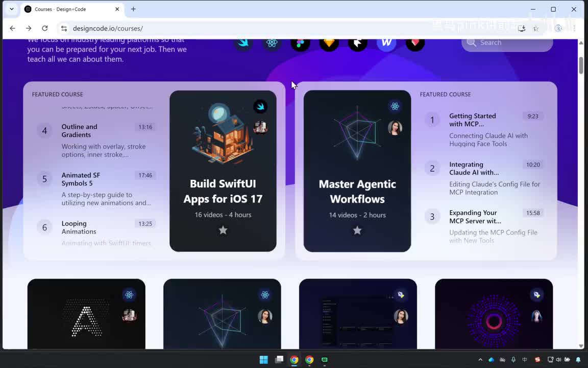Click the badge on the pink dotted circle card
Viewport: 588px width, 368px height.
click(536, 295)
